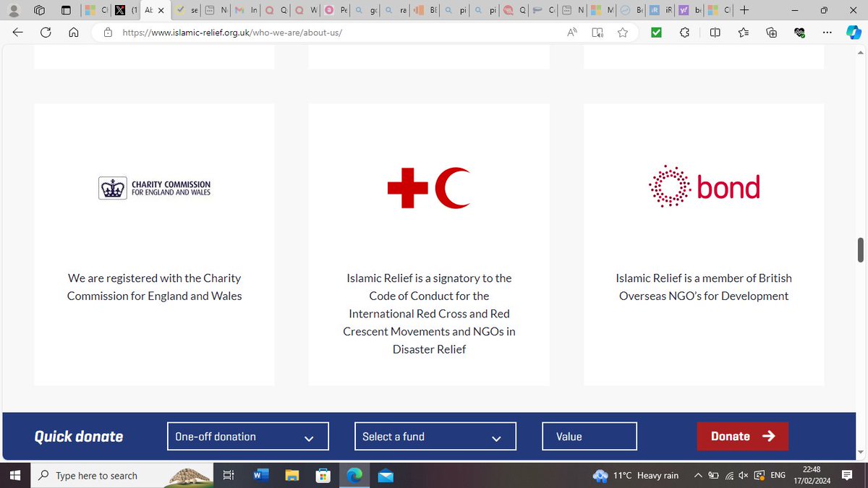
Task: Click the 'Charity Commission for England and Wales' text
Action: coord(154,287)
